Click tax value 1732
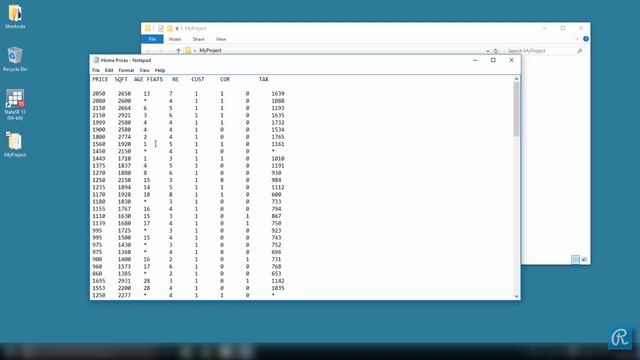Viewport: 640px width, 360px height. pos(278,122)
